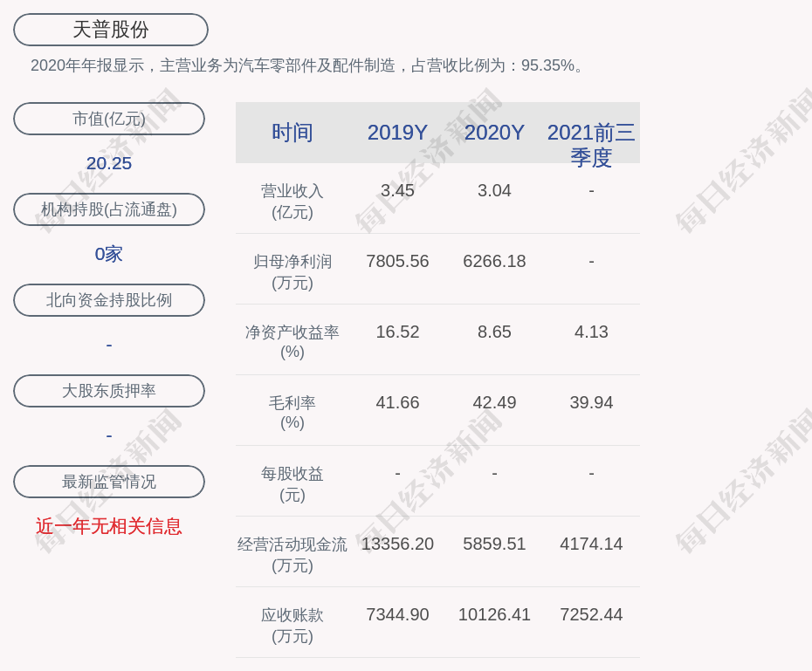Click the receivables value 7344.90
812x671 pixels.
398,614
